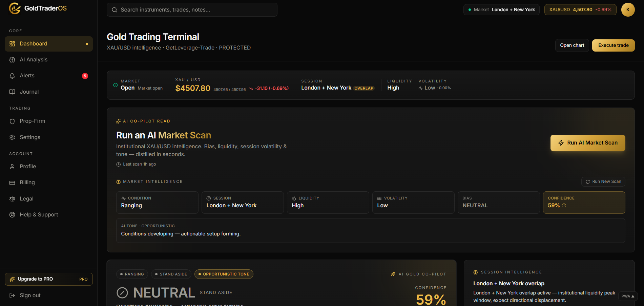Click the XAU/USD price ticker badge
Viewport: 644px width, 306px height.
click(580, 10)
